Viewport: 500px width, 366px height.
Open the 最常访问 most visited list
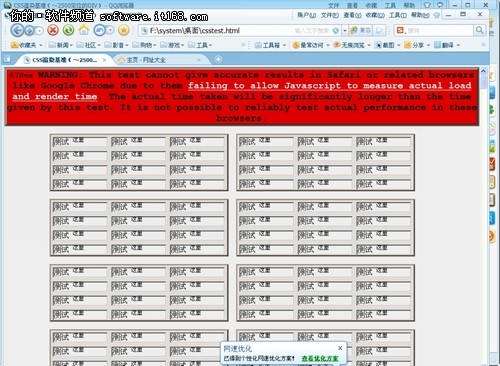pyautogui.click(x=311, y=45)
